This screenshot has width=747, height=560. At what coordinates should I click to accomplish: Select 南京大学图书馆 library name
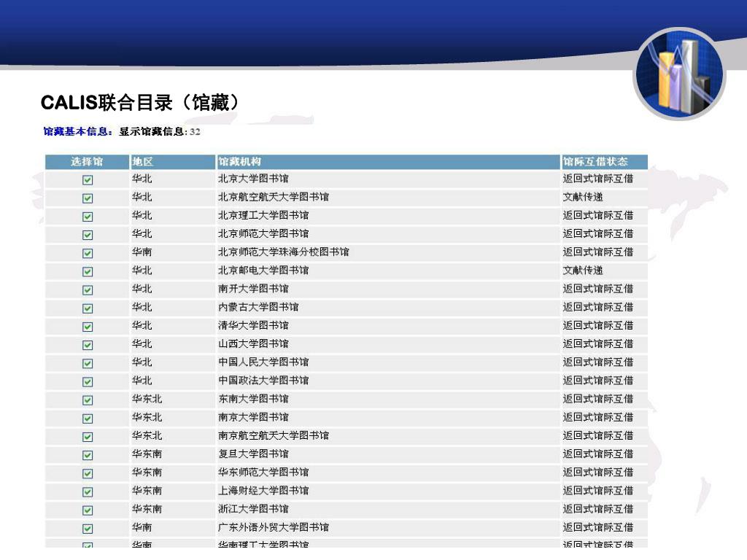(253, 417)
